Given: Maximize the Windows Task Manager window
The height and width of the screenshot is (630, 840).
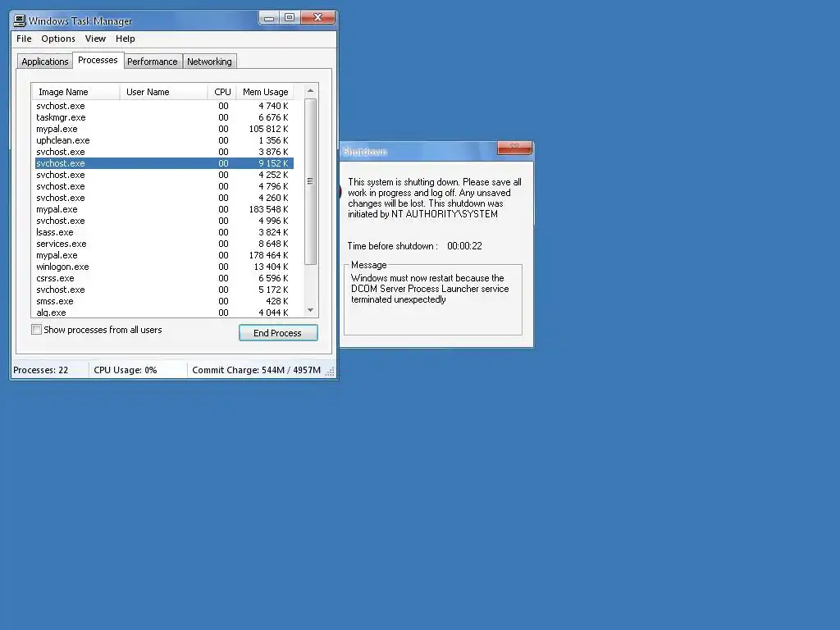Looking at the screenshot, I should point(290,18).
